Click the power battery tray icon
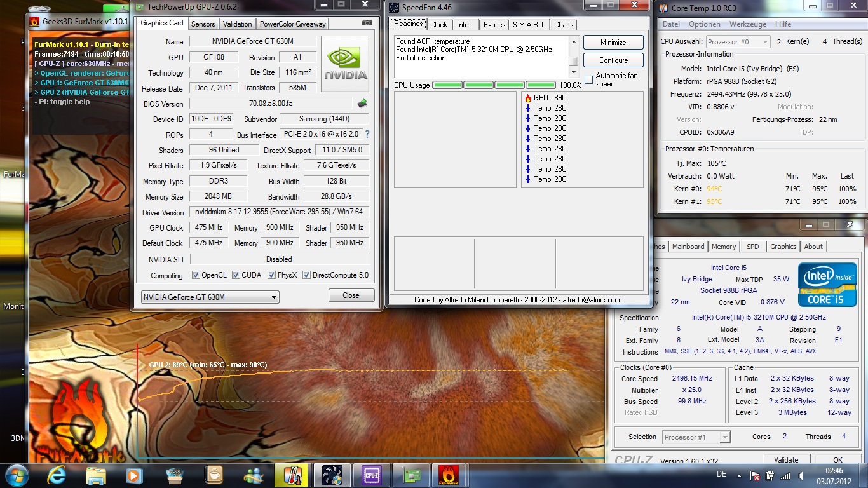Image resolution: width=868 pixels, height=488 pixels. point(770,476)
